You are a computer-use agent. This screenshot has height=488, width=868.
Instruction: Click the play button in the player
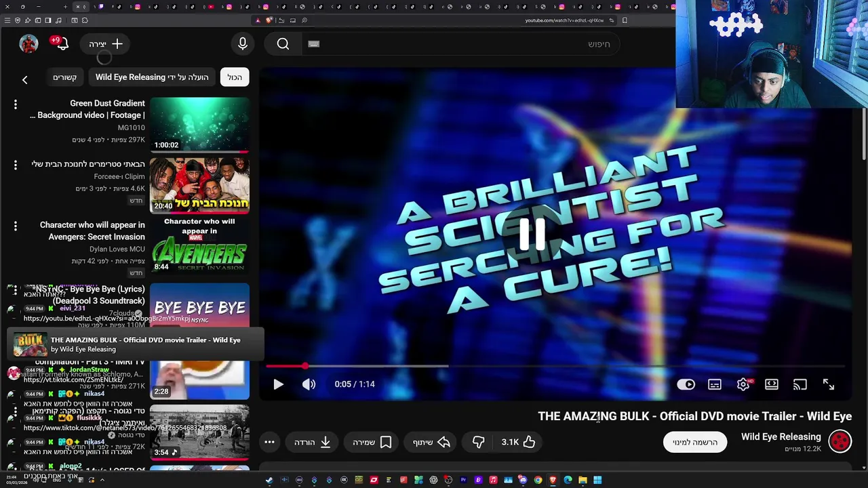point(278,384)
